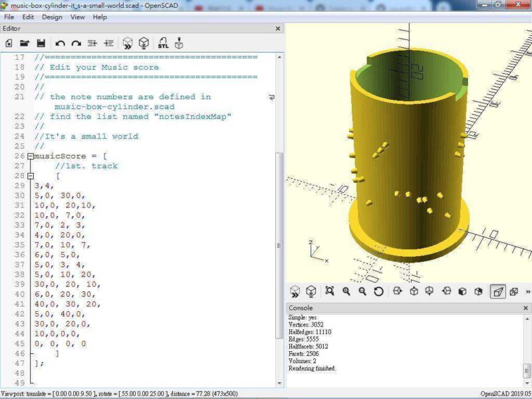
Task: Click the console scrollbar up arrow
Action: 527,319
